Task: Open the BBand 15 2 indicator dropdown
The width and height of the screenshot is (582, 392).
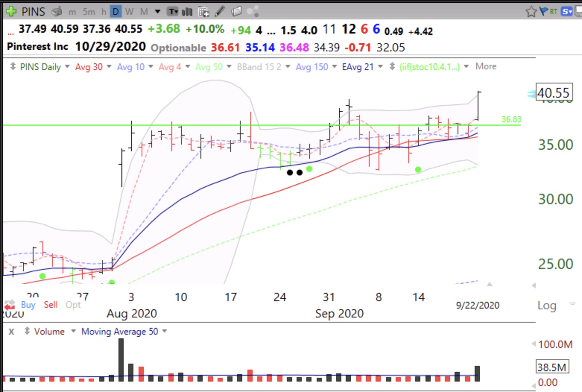Action: point(288,67)
